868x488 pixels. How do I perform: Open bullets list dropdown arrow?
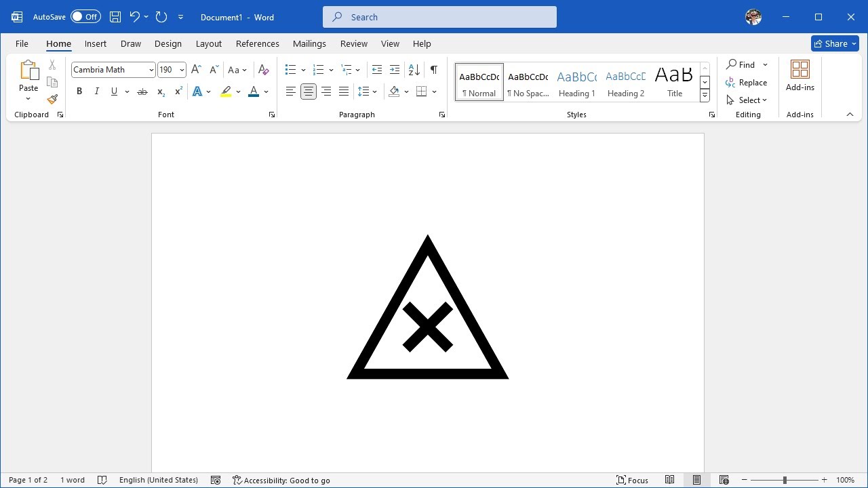[303, 70]
